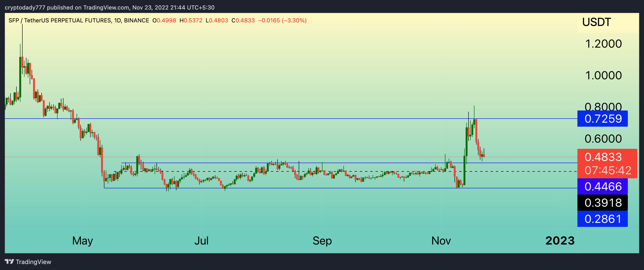644x270 pixels.
Task: Click the Sep label on the time axis
Action: [x=322, y=240]
